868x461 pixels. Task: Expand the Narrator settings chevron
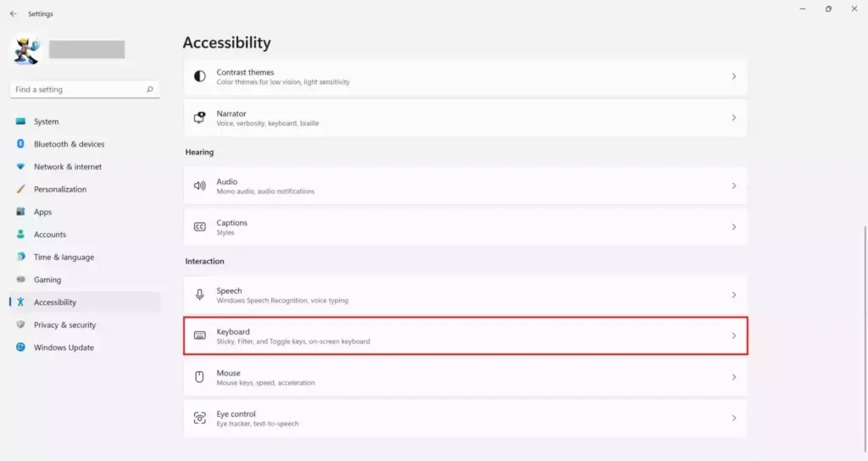(734, 118)
